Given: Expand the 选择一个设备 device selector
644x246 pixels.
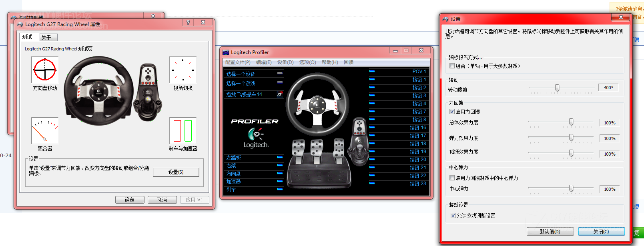Looking at the screenshot, I should coord(254,74).
